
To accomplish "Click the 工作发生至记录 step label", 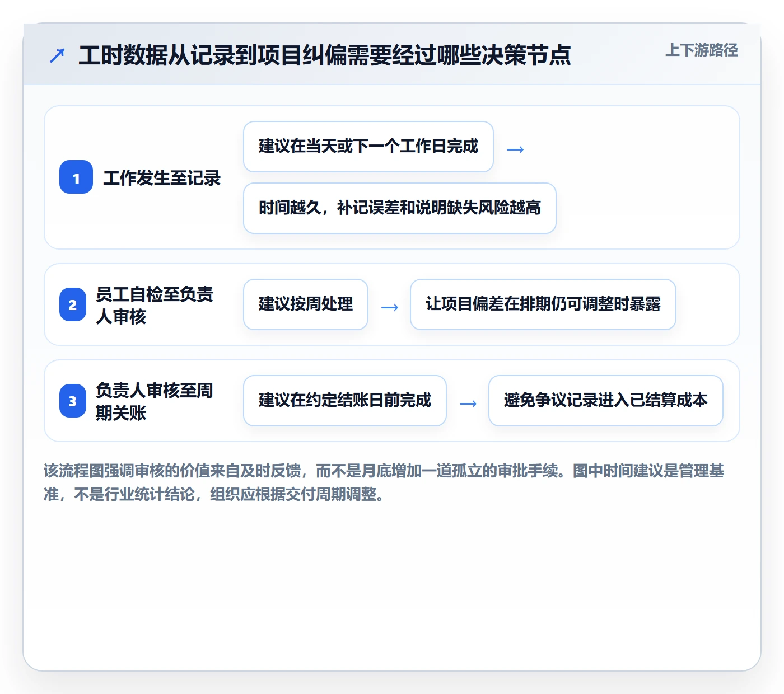I will click(162, 178).
